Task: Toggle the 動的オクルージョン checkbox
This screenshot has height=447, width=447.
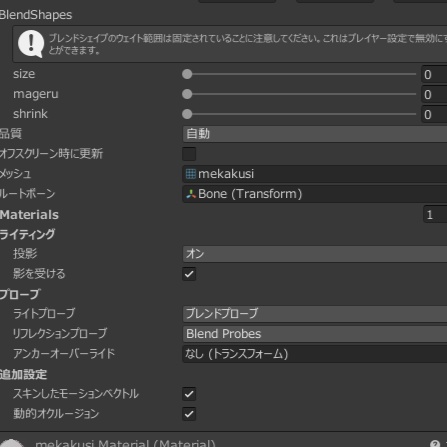Action: pyautogui.click(x=189, y=414)
